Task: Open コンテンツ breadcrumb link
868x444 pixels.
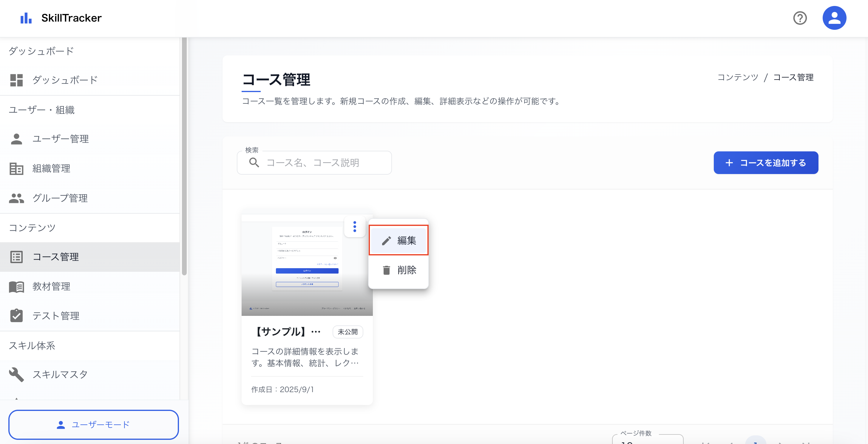Action: [x=738, y=77]
